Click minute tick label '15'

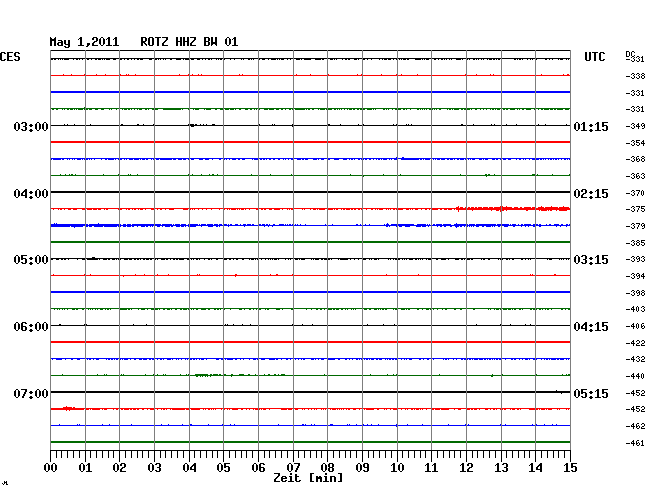click(570, 468)
